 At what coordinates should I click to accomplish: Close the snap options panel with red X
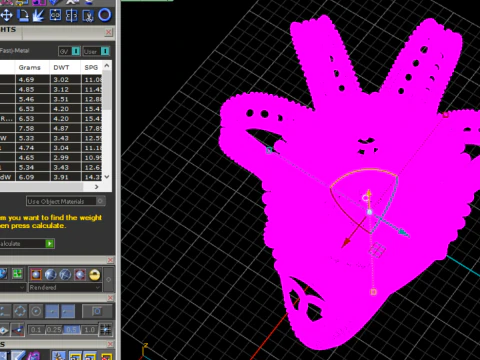(x=110, y=298)
